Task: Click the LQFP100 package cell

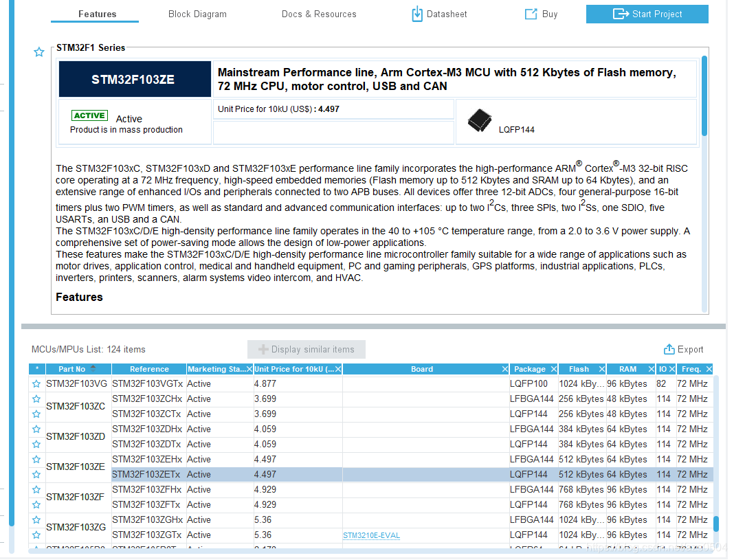Action: (x=533, y=383)
